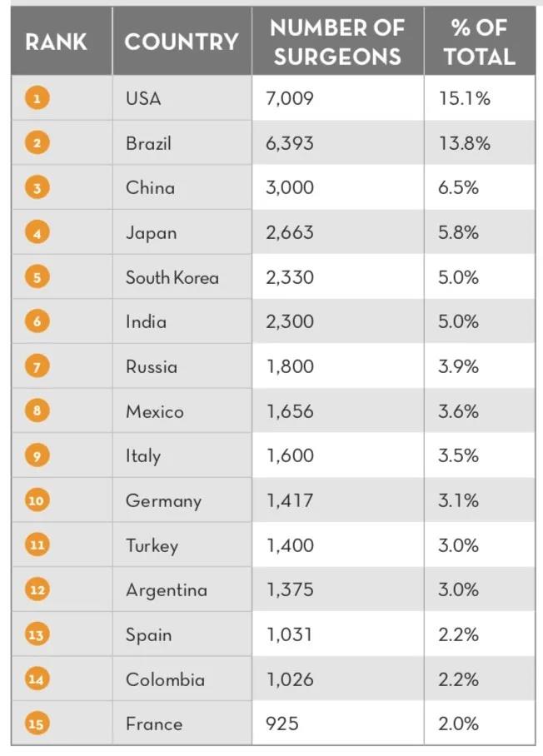
Task: Click Japan's 5.8% total value
Action: click(459, 232)
